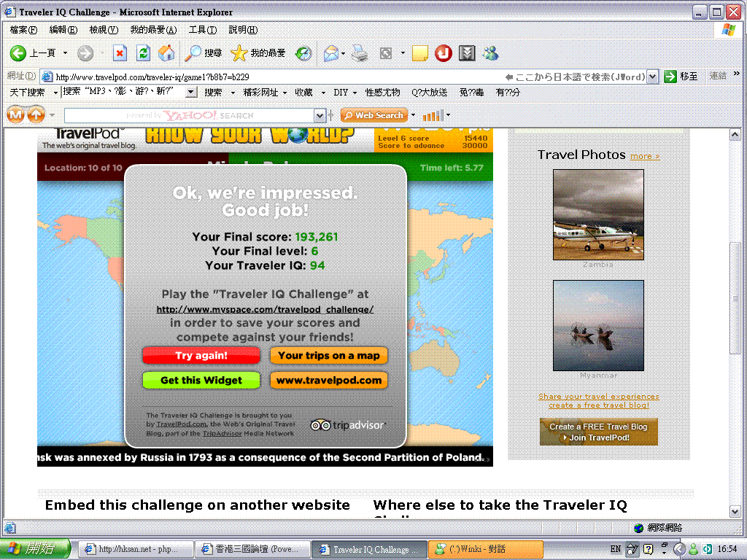Click the TravelPod logo
The height and width of the screenshot is (560, 747).
90,138
